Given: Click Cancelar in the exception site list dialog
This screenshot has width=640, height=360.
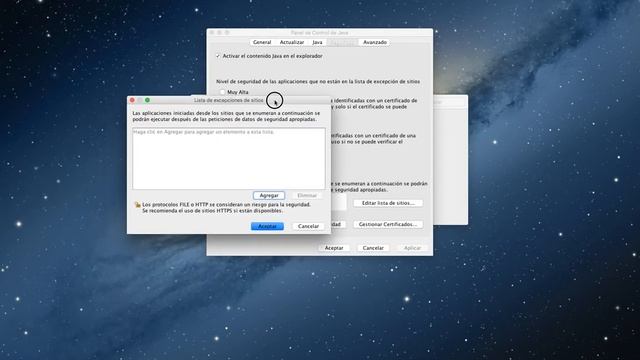Looking at the screenshot, I should pyautogui.click(x=308, y=226).
